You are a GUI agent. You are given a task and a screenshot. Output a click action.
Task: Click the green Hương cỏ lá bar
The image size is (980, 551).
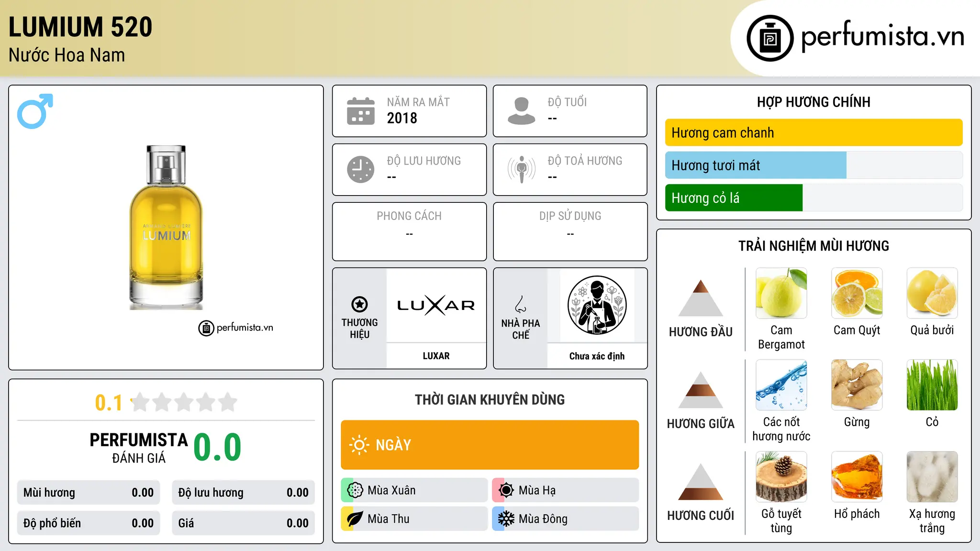coord(734,198)
